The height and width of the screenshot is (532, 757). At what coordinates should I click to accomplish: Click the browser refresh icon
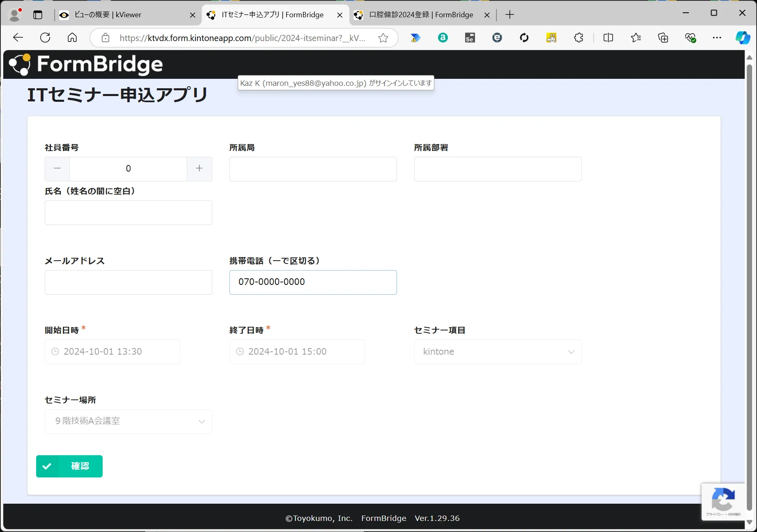point(45,38)
